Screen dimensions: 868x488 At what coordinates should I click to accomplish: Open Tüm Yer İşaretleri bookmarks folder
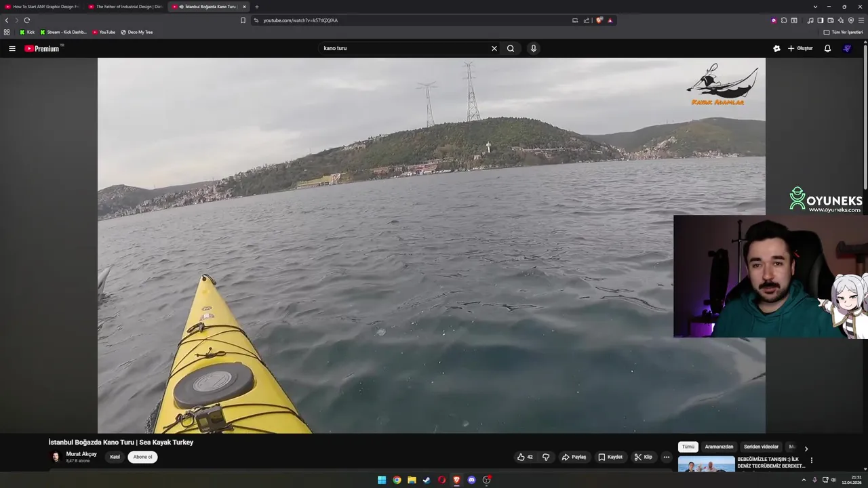[843, 32]
